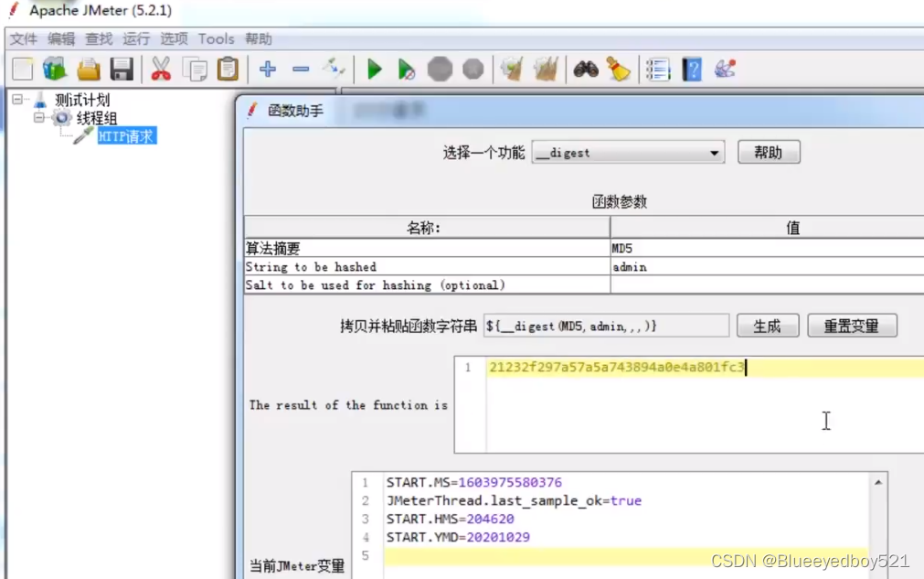Click the Cut scissors icon
This screenshot has height=579, width=924.
[x=161, y=69]
